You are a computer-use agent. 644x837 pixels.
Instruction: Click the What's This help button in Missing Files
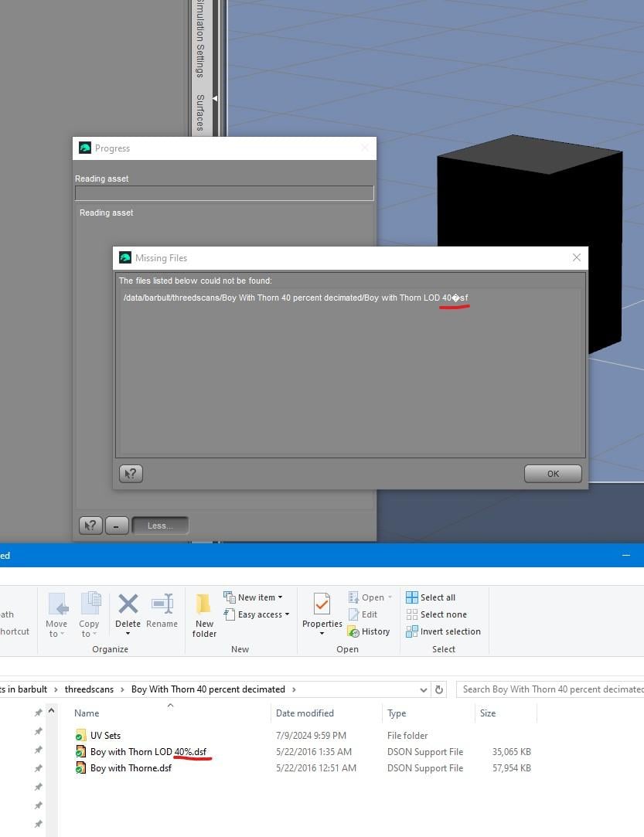(131, 474)
